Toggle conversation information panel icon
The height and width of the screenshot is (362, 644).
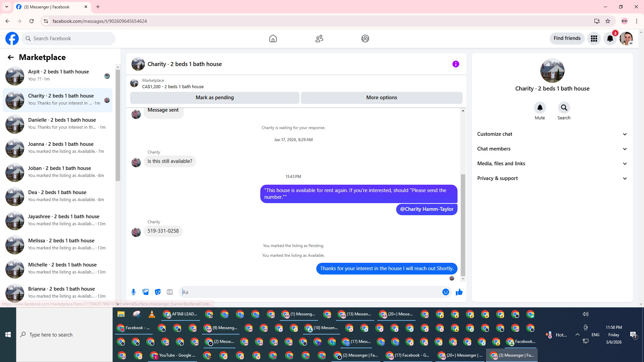[455, 64]
